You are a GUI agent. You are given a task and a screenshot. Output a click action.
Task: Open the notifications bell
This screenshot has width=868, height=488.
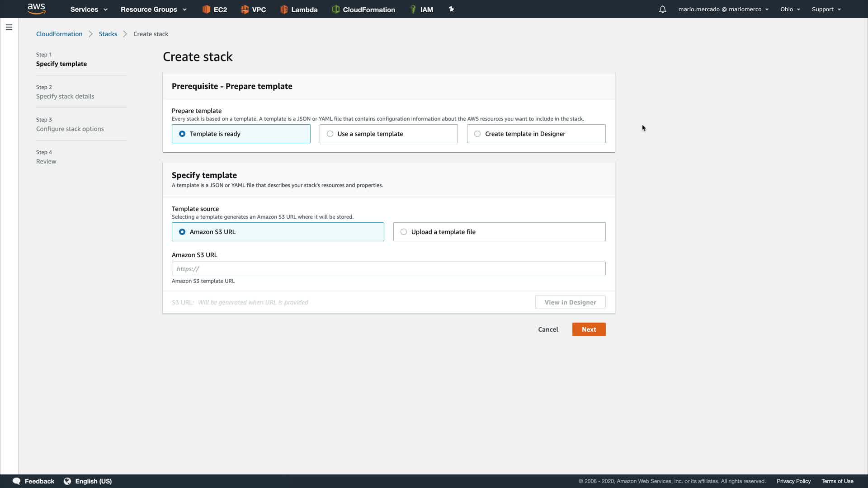click(662, 9)
